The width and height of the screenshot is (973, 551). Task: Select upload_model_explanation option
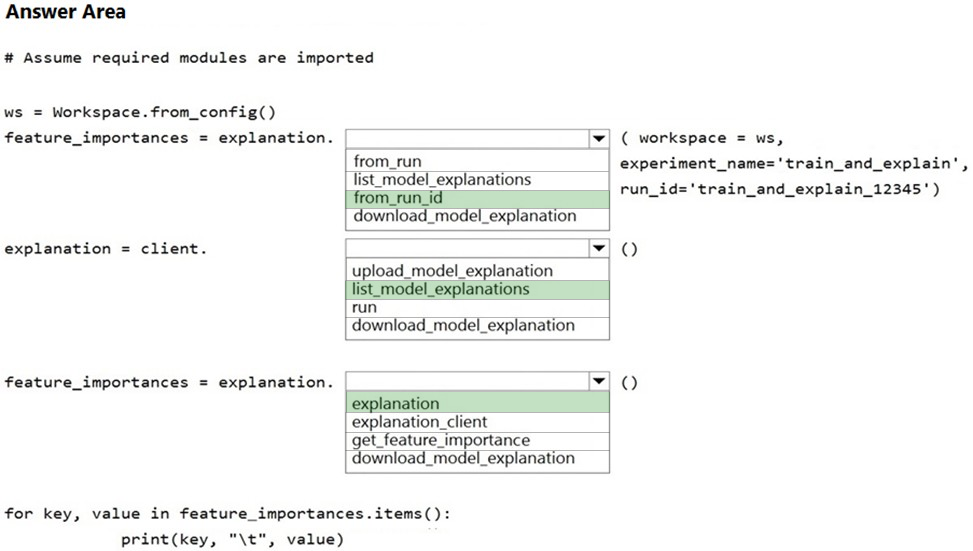coord(477,271)
